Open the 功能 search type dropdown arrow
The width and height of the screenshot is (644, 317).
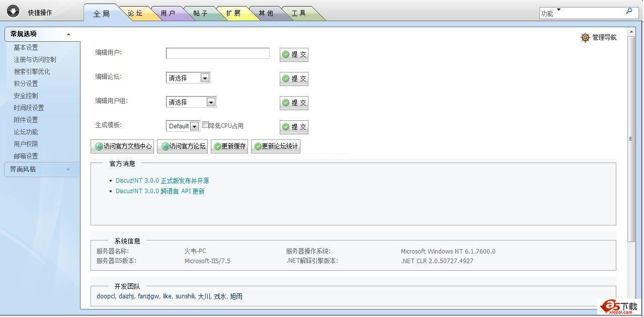pyautogui.click(x=559, y=10)
